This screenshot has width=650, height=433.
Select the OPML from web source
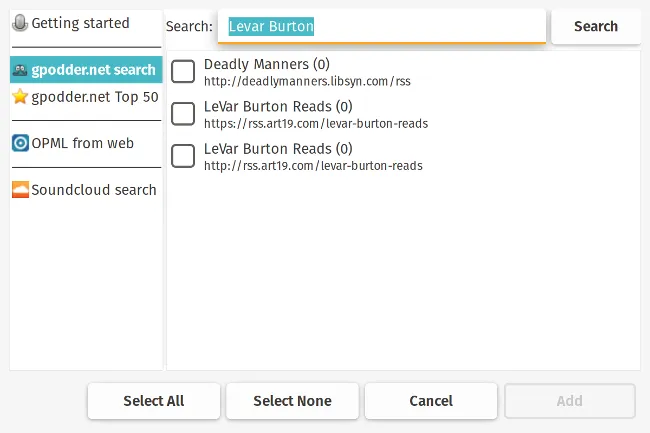pyautogui.click(x=82, y=143)
